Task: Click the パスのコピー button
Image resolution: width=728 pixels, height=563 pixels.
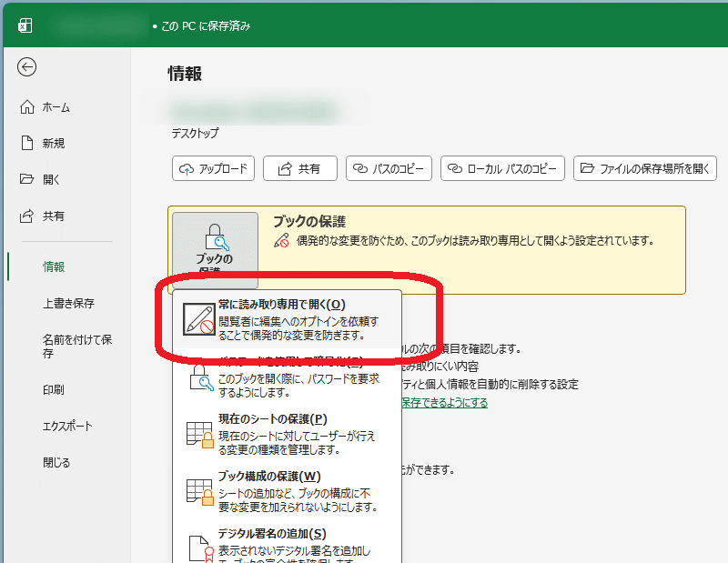Action: (389, 168)
